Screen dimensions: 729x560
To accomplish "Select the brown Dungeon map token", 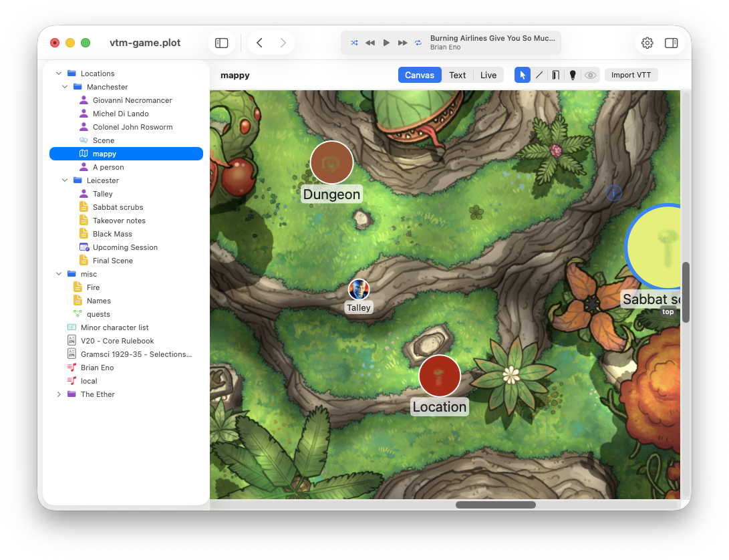I will [331, 162].
